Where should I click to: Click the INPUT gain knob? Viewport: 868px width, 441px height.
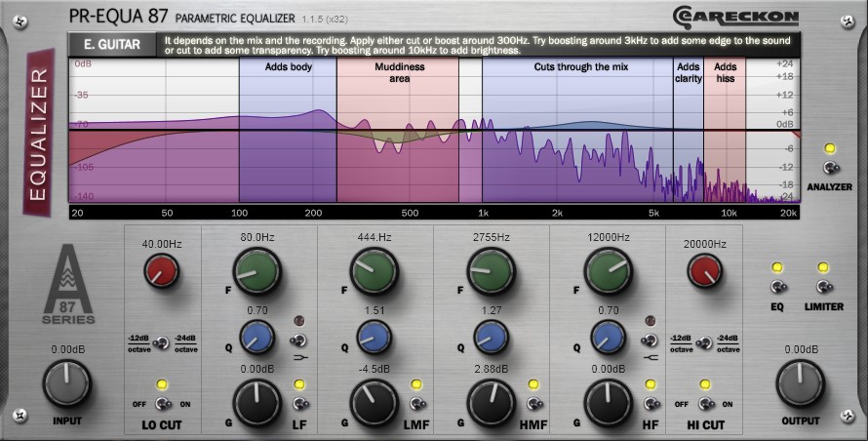(x=67, y=383)
